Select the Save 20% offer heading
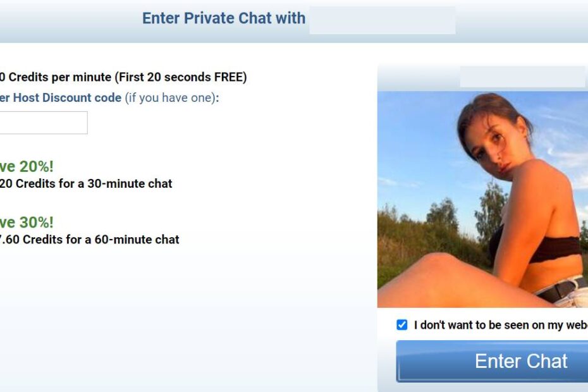Screen dimensions: 588x392 (x=27, y=166)
